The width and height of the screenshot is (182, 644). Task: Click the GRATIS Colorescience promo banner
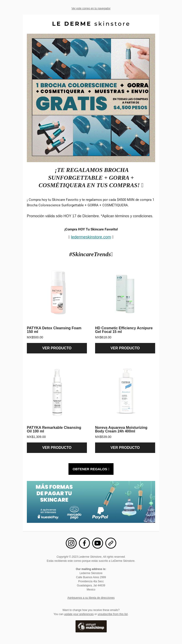91,98
